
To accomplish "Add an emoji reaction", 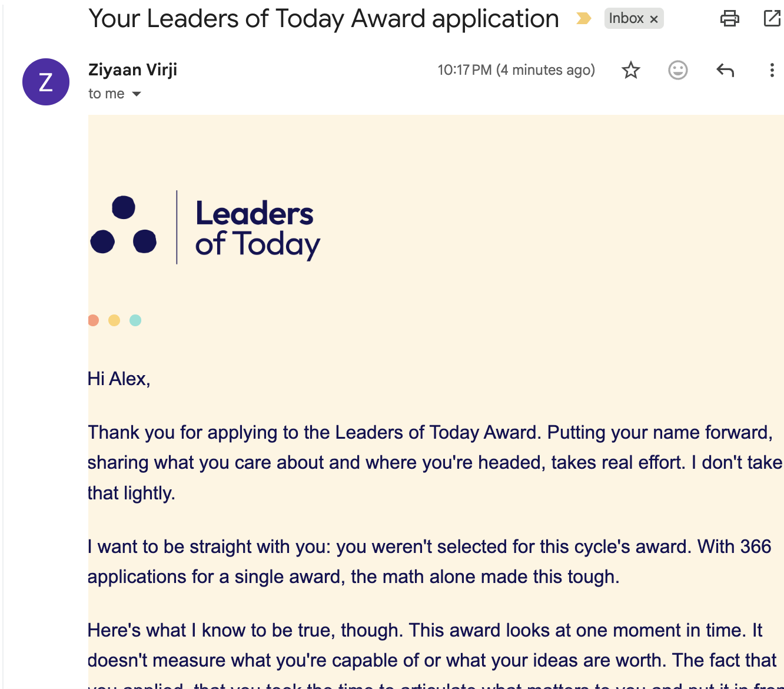I will click(x=677, y=70).
